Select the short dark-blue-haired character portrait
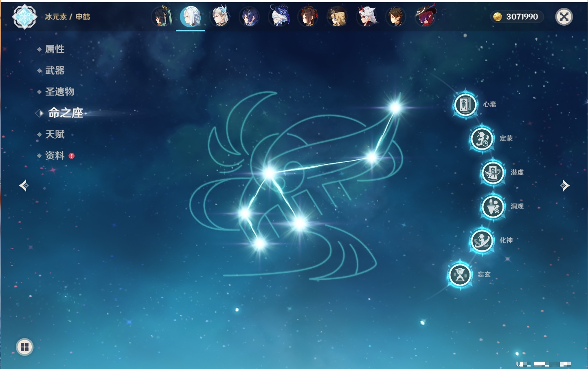The height and width of the screenshot is (369, 588). point(249,17)
